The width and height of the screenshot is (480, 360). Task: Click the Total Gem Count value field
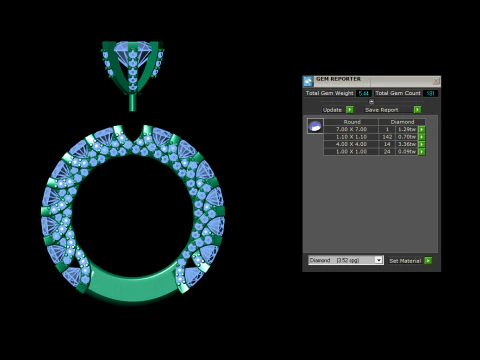pos(430,93)
